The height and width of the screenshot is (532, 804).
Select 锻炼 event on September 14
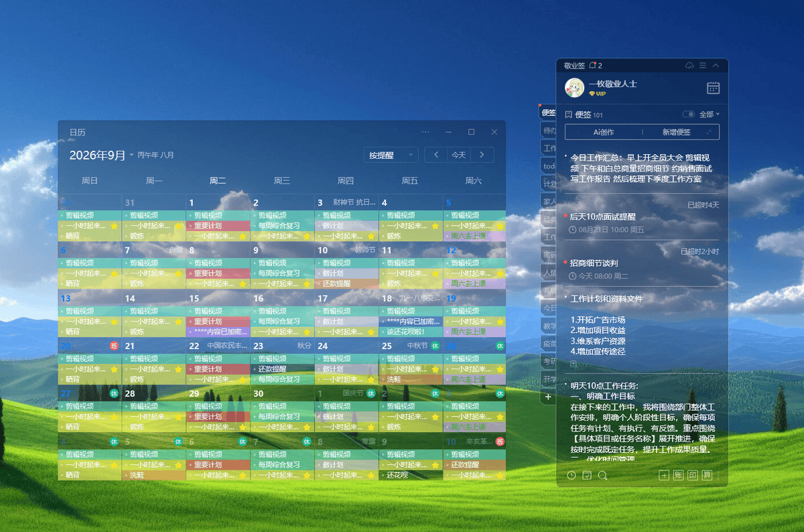154,332
